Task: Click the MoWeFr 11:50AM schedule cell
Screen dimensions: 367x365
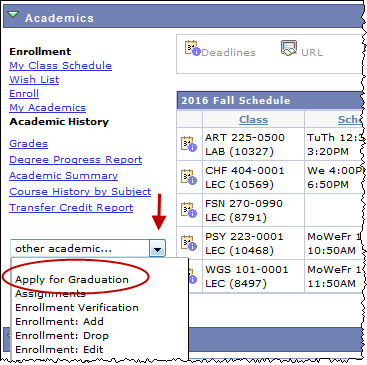Action: 334,276
